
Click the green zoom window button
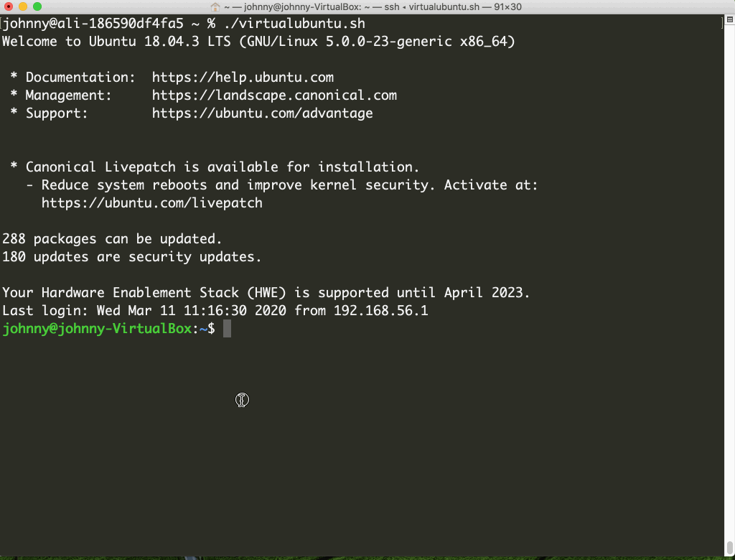coord(37,6)
